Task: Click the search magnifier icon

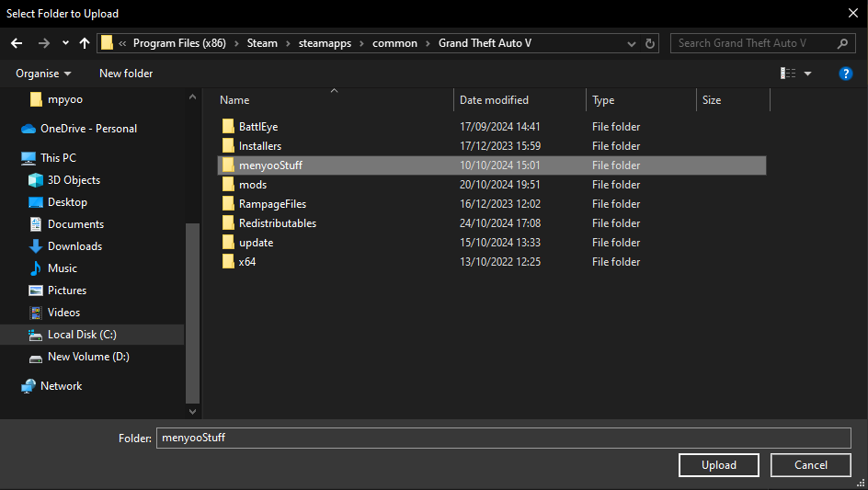Action: 842,43
